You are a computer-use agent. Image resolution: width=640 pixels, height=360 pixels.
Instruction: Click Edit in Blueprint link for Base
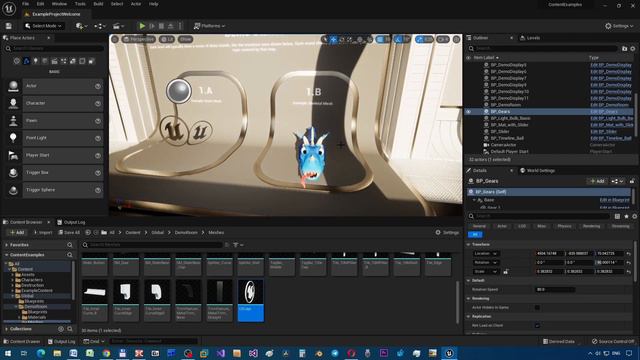point(614,200)
